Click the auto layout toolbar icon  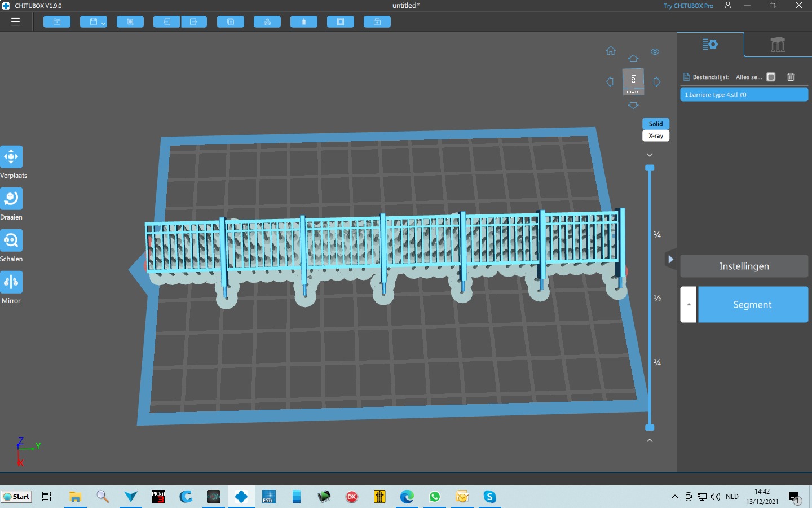click(x=267, y=22)
